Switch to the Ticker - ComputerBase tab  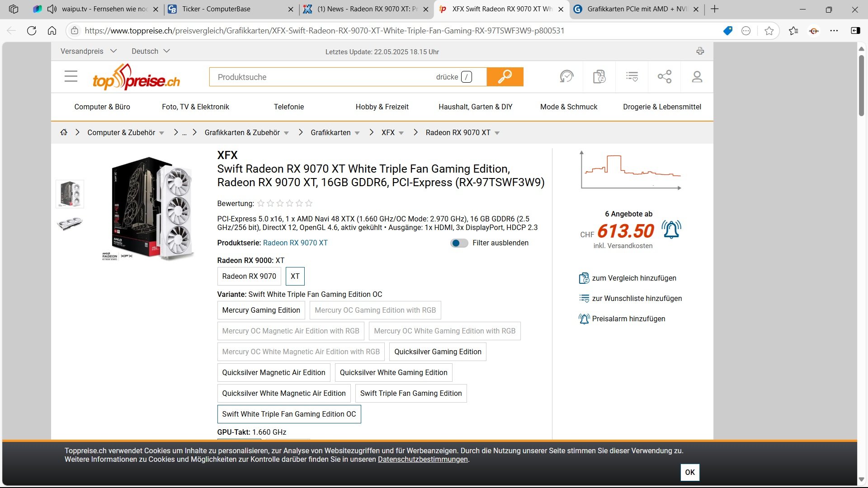[x=216, y=9]
